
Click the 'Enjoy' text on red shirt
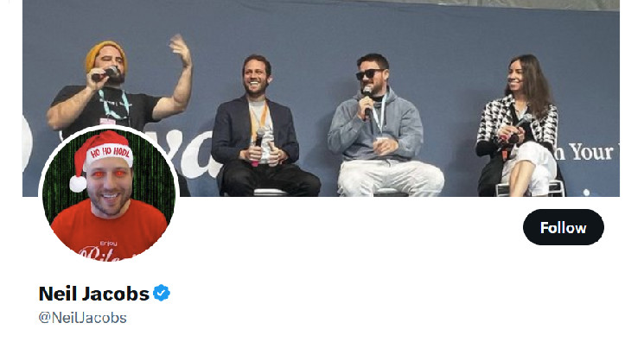(108, 244)
